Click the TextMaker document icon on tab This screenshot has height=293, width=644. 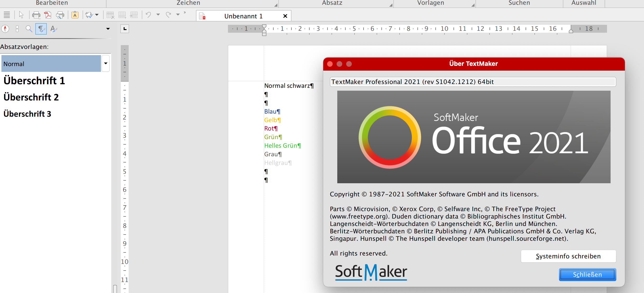[202, 16]
